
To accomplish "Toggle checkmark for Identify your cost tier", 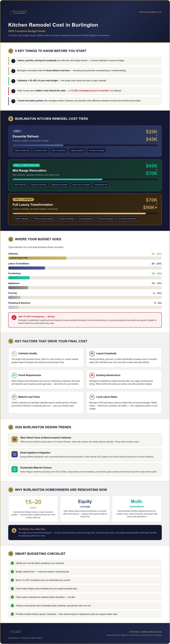I will [12, 563].
